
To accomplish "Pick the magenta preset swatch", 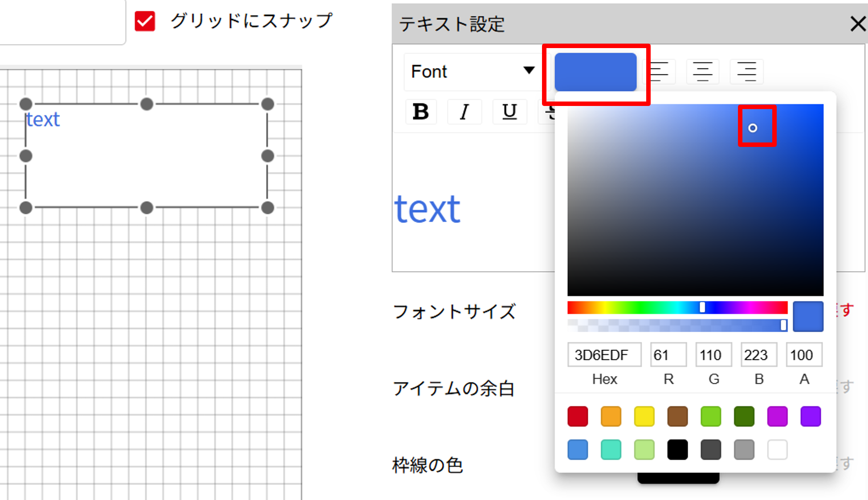I will (777, 416).
